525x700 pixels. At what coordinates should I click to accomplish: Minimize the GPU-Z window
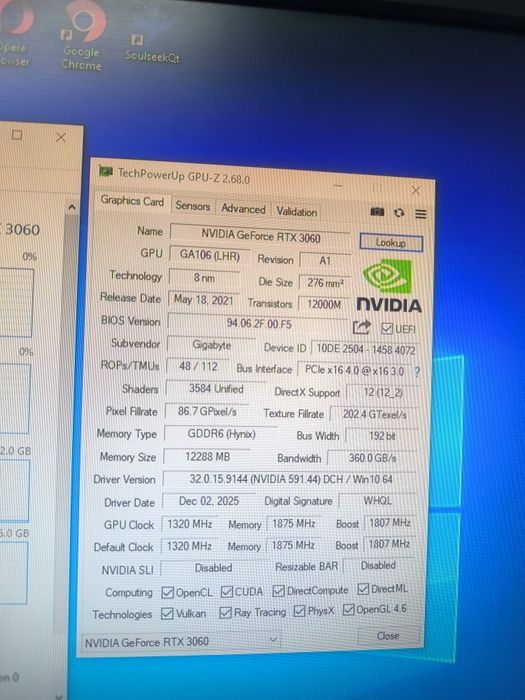click(x=338, y=184)
